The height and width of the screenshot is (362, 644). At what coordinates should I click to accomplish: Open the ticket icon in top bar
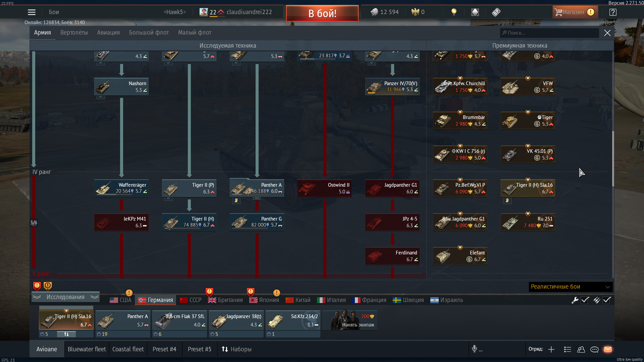click(496, 12)
